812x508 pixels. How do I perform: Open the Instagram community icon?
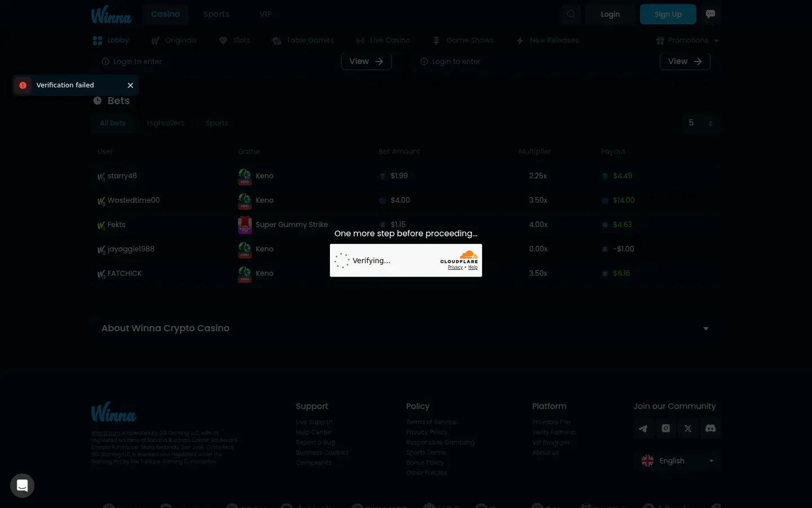(665, 428)
